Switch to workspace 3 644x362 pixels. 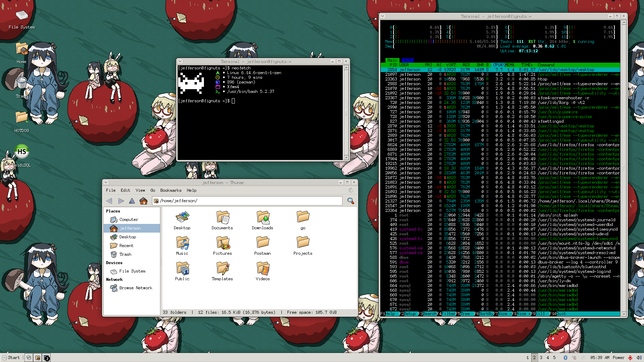541,358
